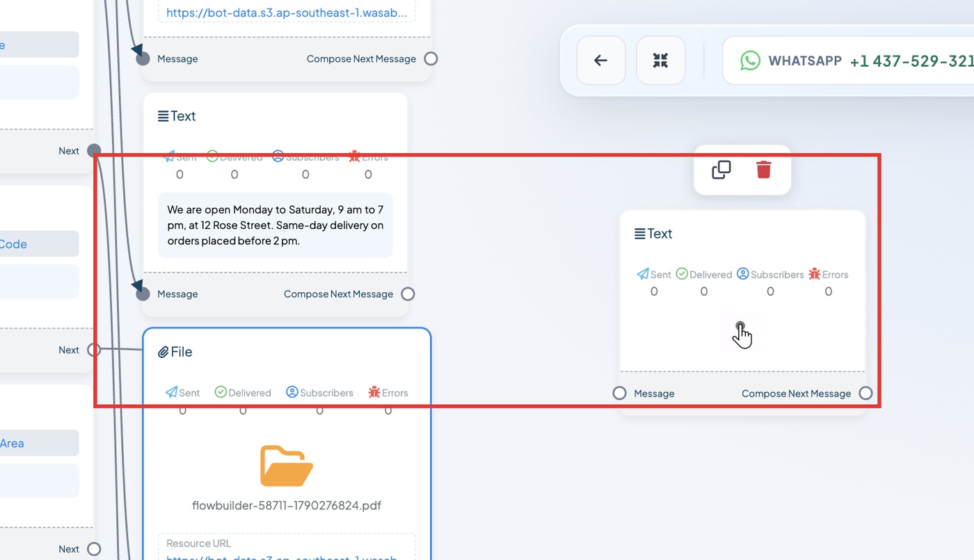Viewport: 974px width, 560px height.
Task: Click the Subscribers icon on new Text node
Action: [x=743, y=274]
